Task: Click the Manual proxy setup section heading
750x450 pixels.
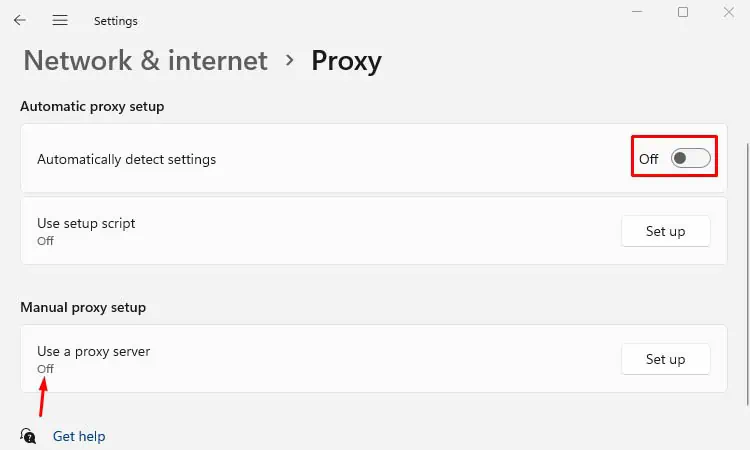Action: pyautogui.click(x=83, y=307)
